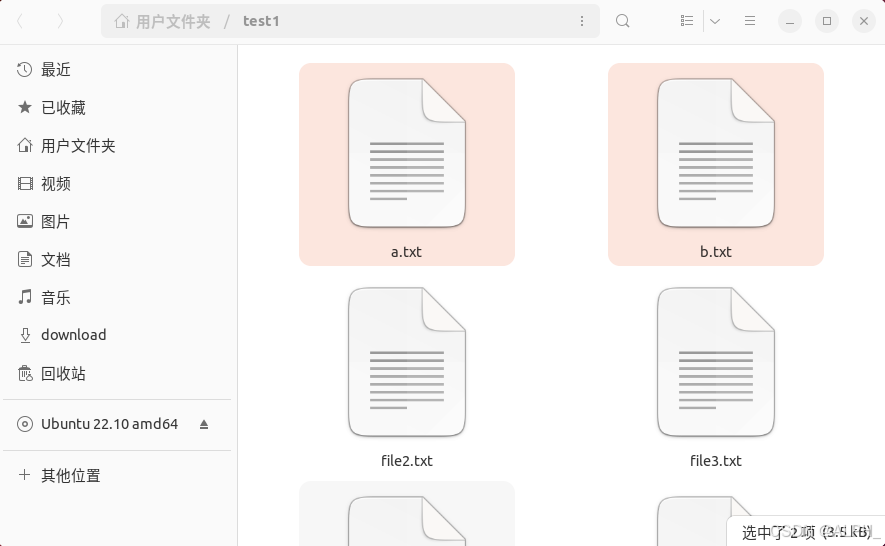Click the document icon beside 文档

(x=25, y=259)
